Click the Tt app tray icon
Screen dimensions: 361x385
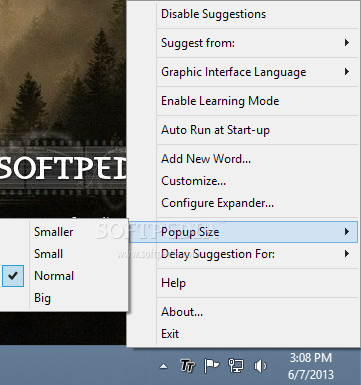click(187, 366)
